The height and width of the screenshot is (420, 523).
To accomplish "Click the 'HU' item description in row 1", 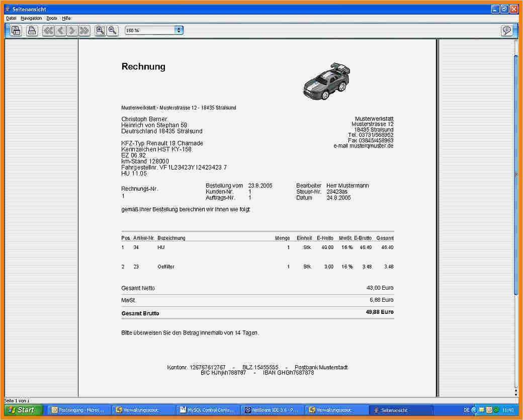I will pyautogui.click(x=161, y=247).
